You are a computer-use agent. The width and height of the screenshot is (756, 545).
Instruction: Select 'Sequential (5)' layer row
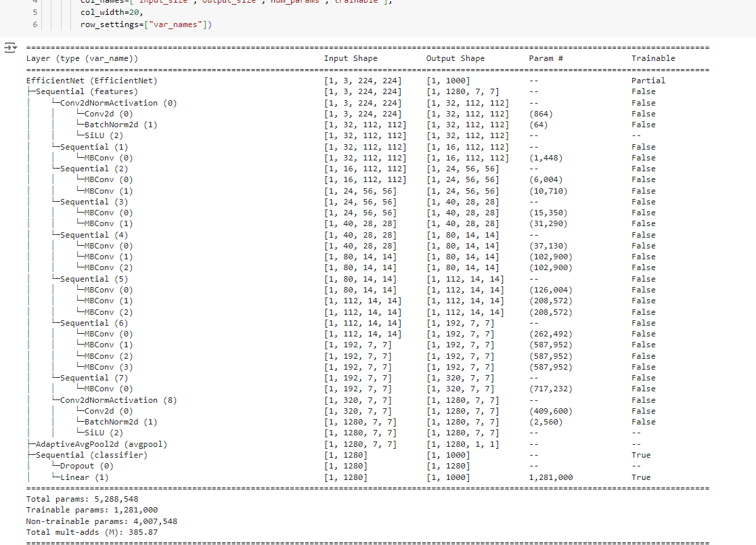[94, 279]
